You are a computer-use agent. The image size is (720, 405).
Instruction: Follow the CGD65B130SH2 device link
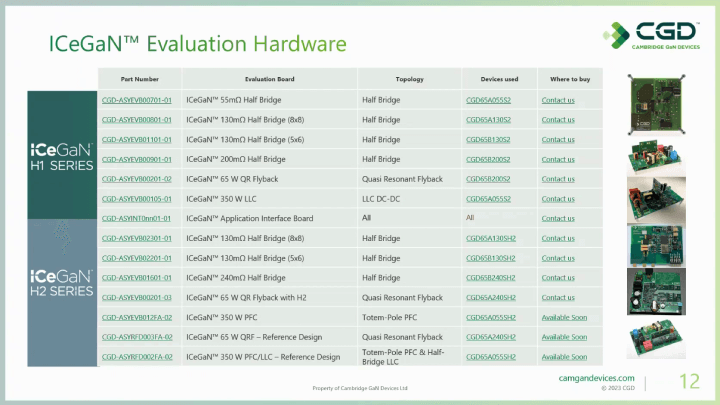490,258
